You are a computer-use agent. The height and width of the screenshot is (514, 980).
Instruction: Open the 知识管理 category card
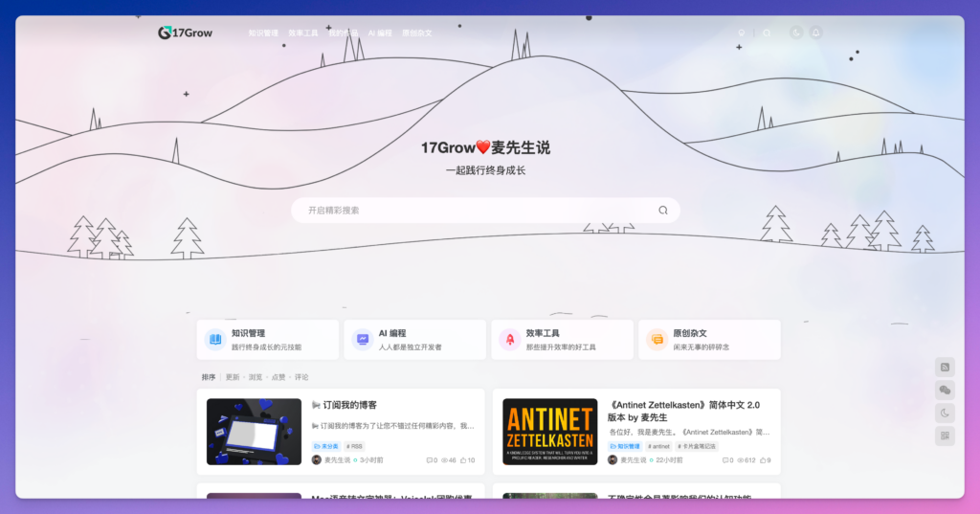tap(268, 340)
